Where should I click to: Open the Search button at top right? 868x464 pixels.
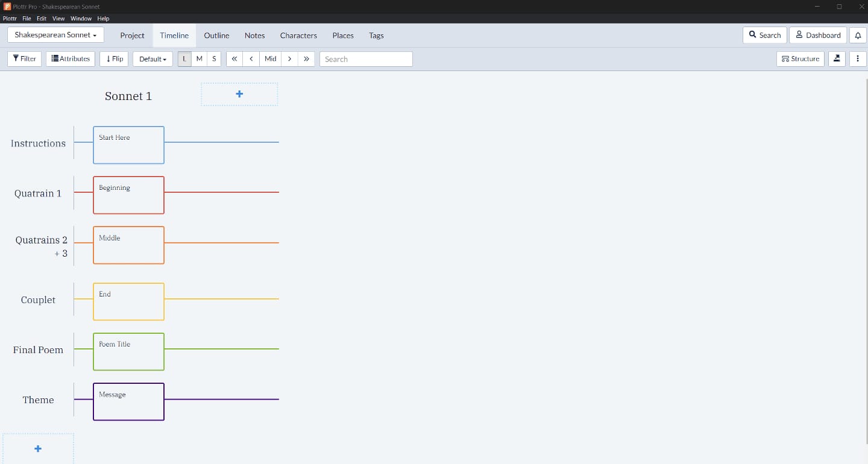coord(764,35)
